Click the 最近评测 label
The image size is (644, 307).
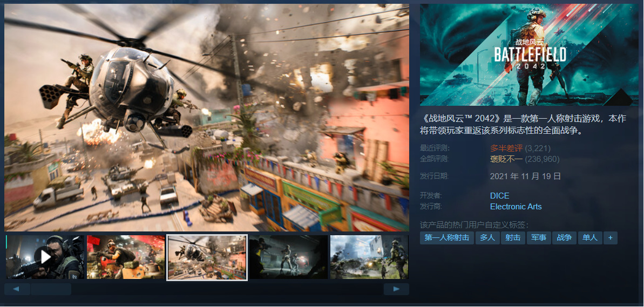point(435,148)
